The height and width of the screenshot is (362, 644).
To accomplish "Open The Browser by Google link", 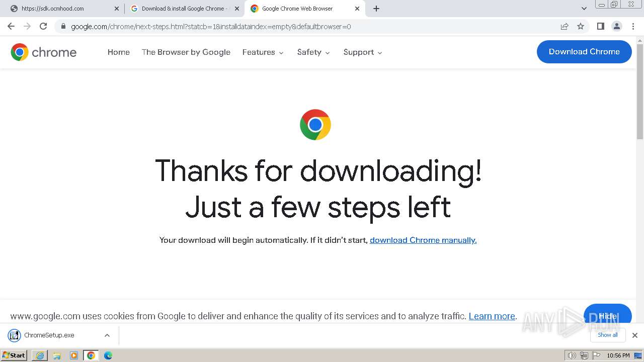I will click(186, 52).
